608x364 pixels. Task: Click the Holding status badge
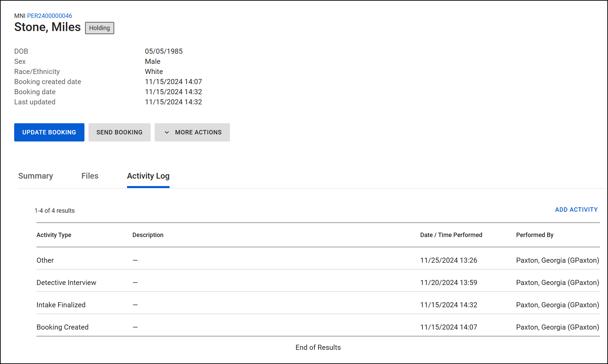99,28
